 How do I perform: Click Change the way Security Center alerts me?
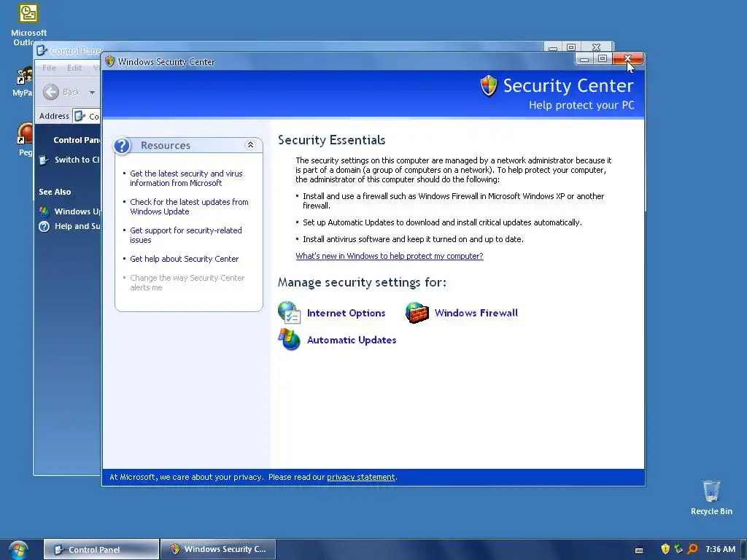tap(187, 282)
